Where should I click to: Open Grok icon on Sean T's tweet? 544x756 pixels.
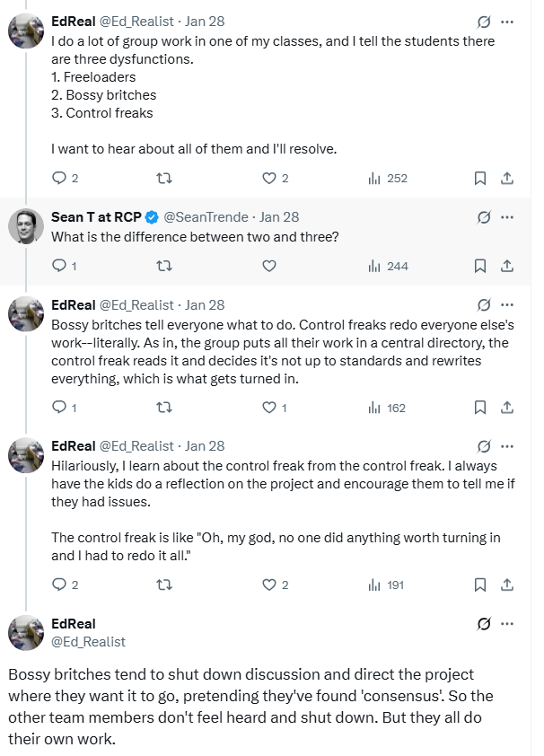484,217
